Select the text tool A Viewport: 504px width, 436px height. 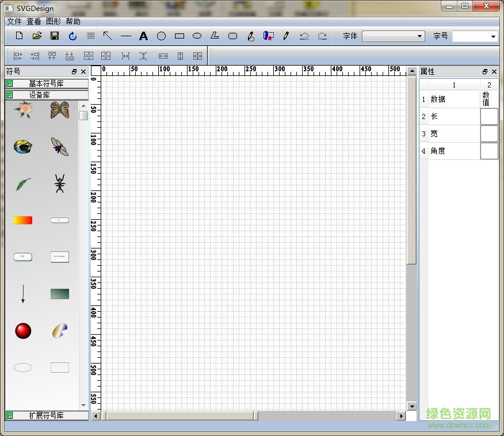(143, 36)
